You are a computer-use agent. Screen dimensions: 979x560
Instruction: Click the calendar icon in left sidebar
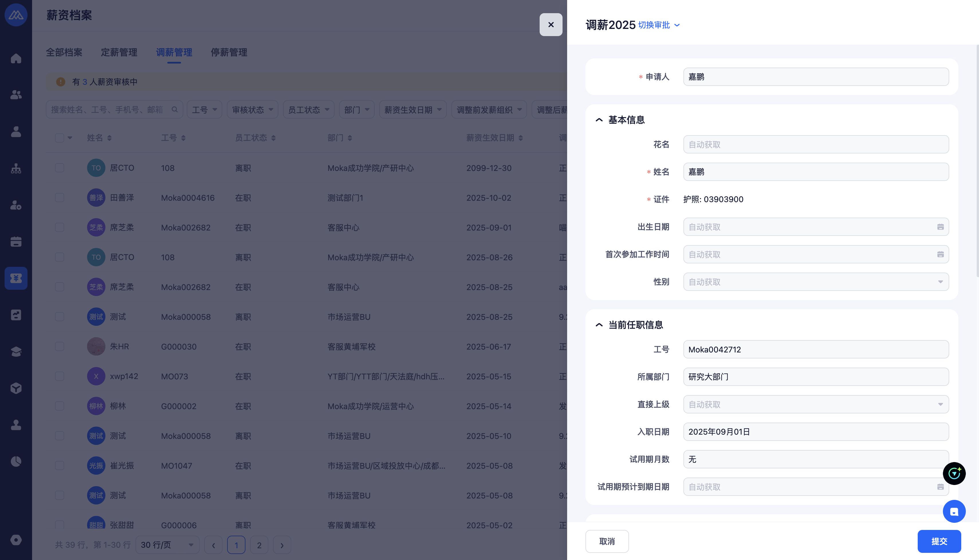[16, 242]
